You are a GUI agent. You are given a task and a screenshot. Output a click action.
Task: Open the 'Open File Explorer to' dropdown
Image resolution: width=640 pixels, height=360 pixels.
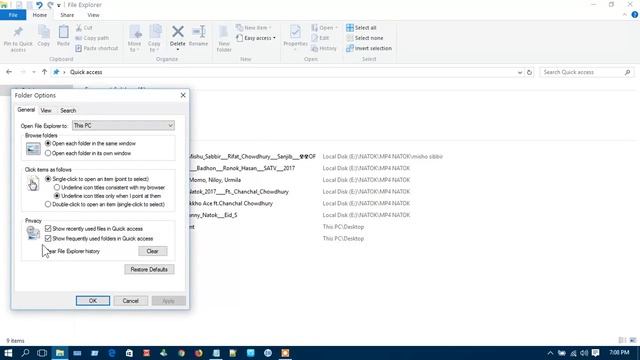[x=123, y=126]
